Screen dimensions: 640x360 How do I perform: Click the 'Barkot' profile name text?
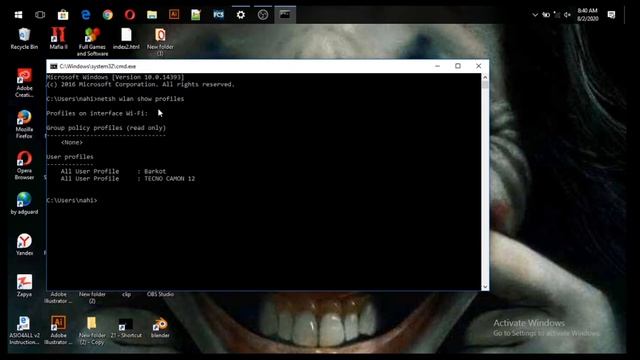pyautogui.click(x=155, y=171)
